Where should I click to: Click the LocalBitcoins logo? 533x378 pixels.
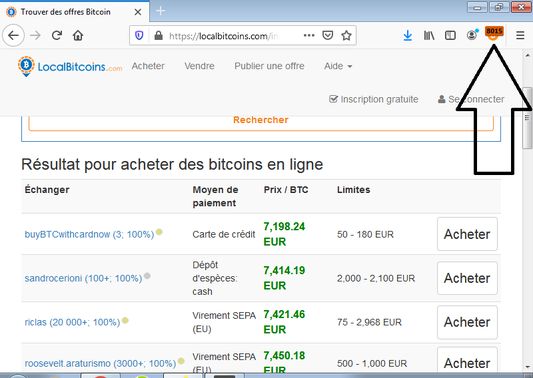tap(70, 66)
